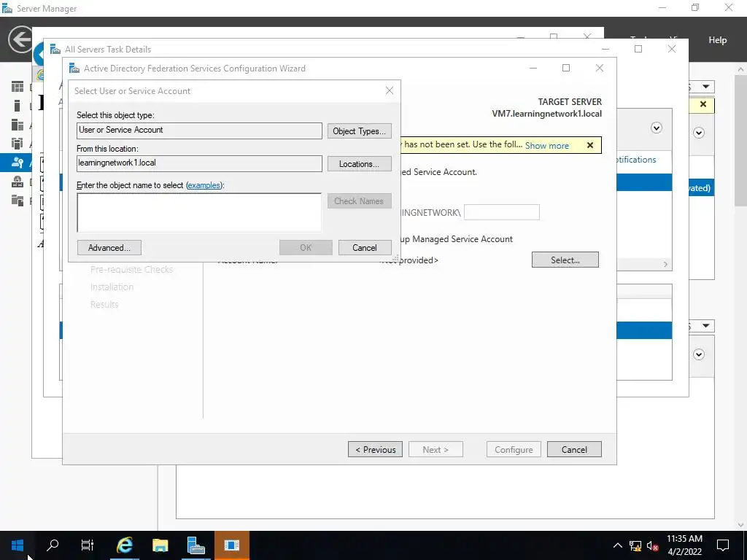747x560 pixels.
Task: Open Local Server from the sidebar icons
Action: 18,106
